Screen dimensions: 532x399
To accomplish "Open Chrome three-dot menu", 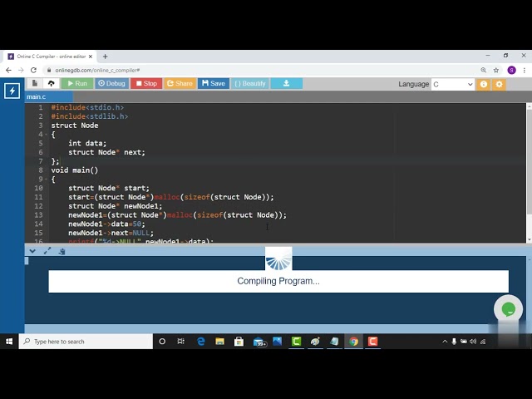I will point(525,70).
